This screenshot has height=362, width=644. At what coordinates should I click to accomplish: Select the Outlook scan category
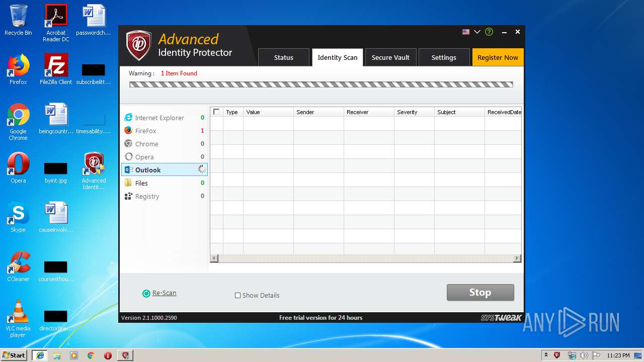point(164,170)
